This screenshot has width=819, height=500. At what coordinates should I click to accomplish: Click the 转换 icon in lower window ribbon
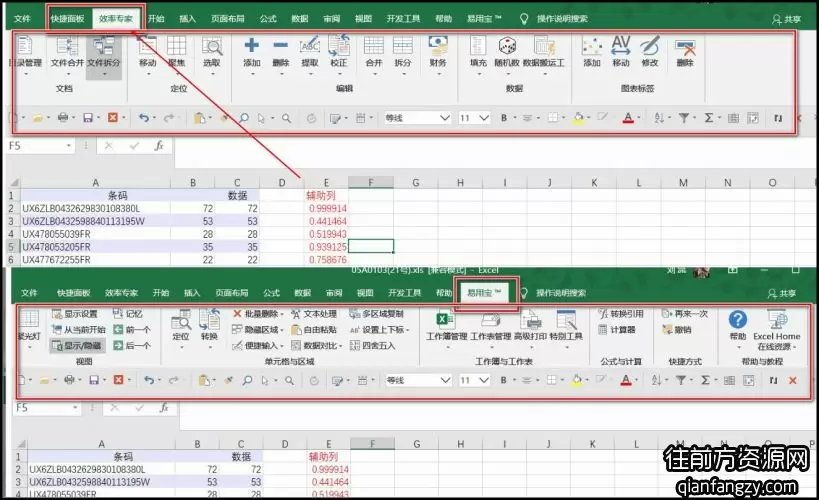(209, 320)
